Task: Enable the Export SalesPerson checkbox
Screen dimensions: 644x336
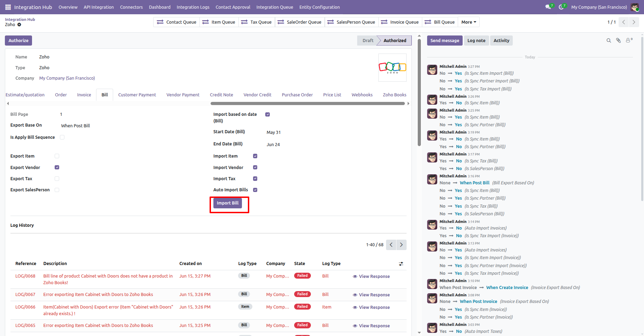Action: click(x=57, y=190)
